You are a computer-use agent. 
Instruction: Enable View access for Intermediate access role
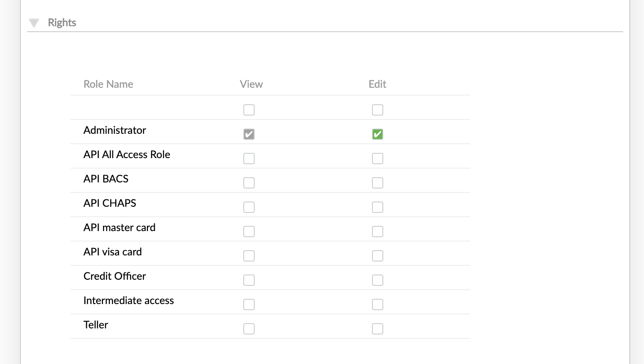coord(249,304)
